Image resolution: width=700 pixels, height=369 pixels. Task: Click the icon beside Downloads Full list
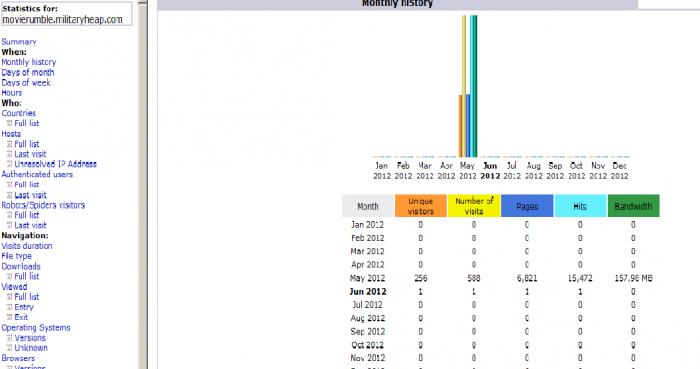tap(9, 277)
